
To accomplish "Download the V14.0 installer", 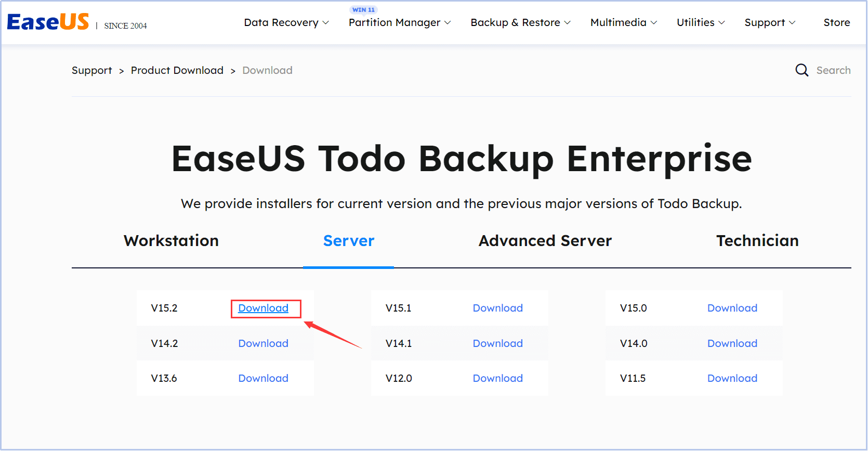I will click(732, 343).
